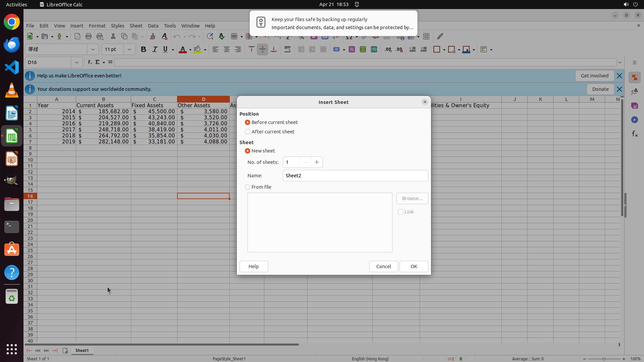The image size is (644, 362).
Task: Expand the Name Box dropdown arrow
Action: pos(77,62)
